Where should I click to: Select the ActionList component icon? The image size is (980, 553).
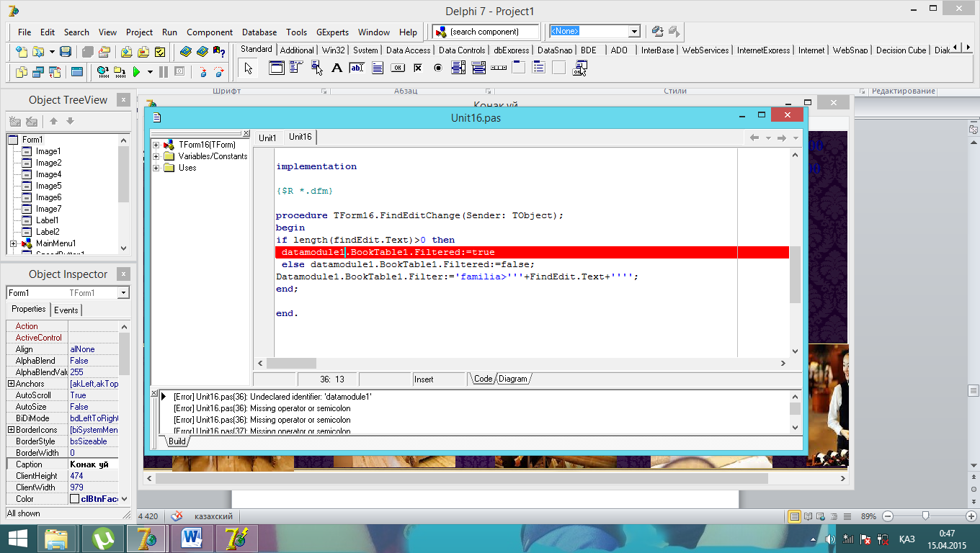tap(579, 68)
